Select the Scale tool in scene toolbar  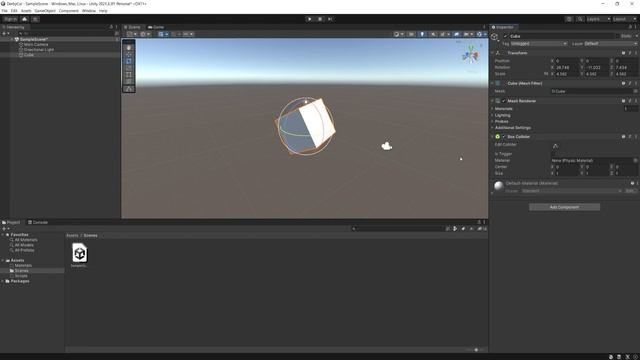click(129, 68)
